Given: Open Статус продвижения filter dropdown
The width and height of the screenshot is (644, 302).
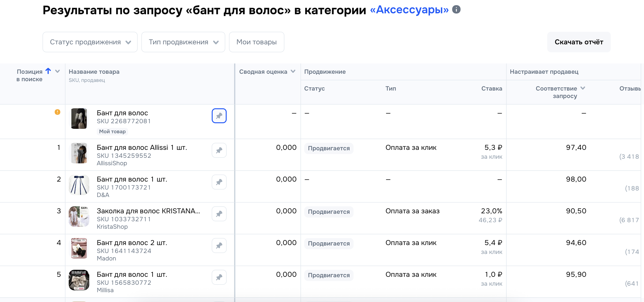Looking at the screenshot, I should (90, 42).
